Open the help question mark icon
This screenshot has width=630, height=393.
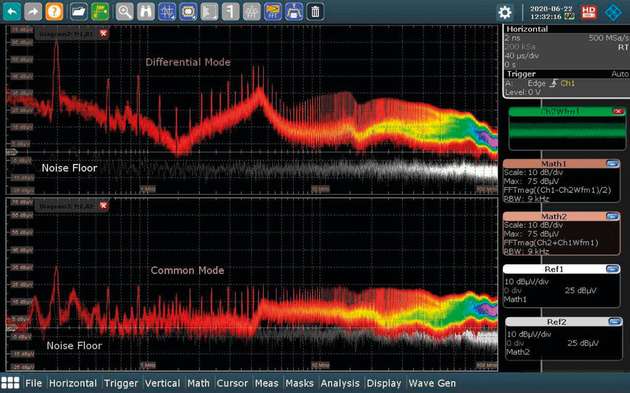54,12
